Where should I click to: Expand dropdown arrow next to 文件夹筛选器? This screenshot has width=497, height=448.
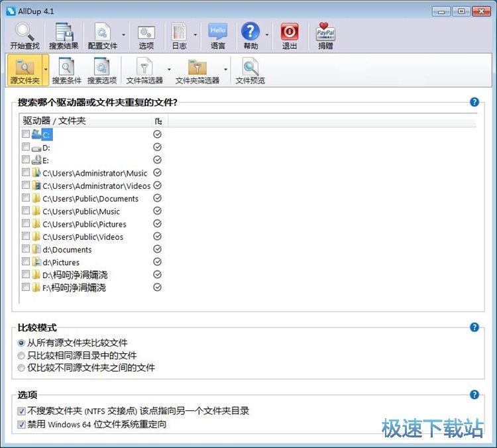225,70
